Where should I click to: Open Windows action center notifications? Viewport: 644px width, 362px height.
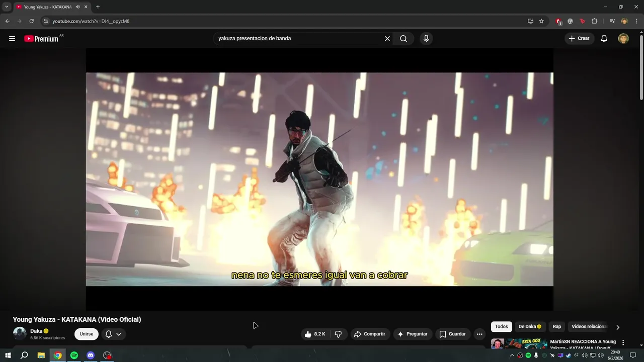[x=633, y=355]
